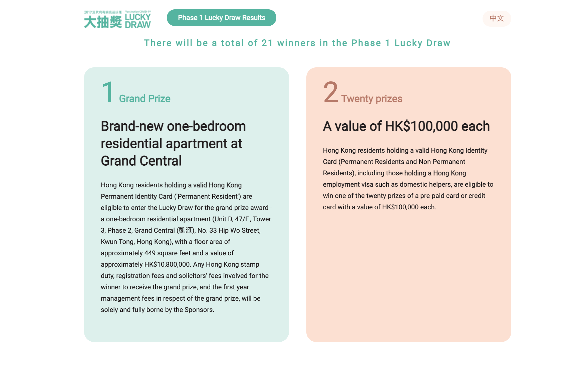The width and height of the screenshot is (588, 388).
Task: Click the text about Sponsors bearing fees
Action: tap(181, 304)
